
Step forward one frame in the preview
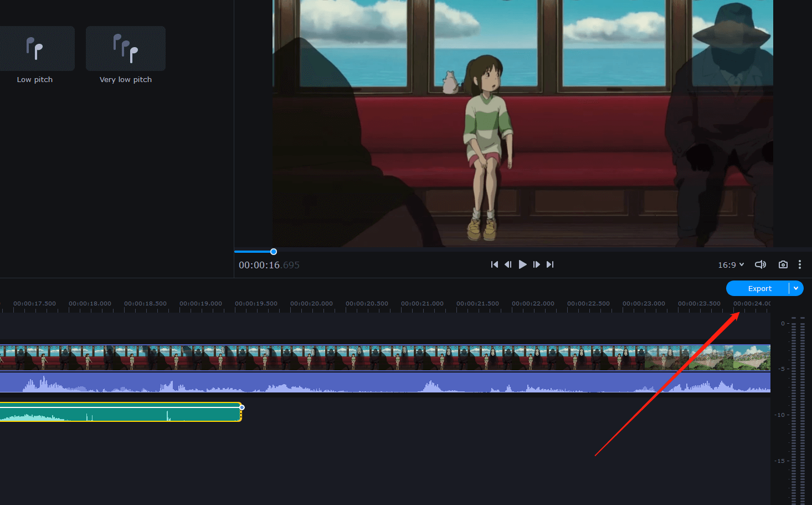coord(536,264)
